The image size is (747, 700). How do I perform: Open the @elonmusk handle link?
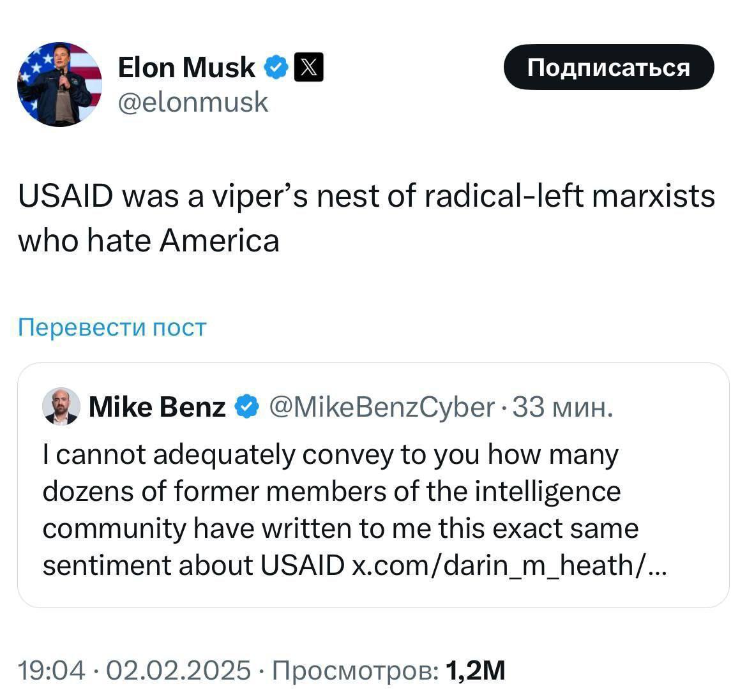click(193, 102)
